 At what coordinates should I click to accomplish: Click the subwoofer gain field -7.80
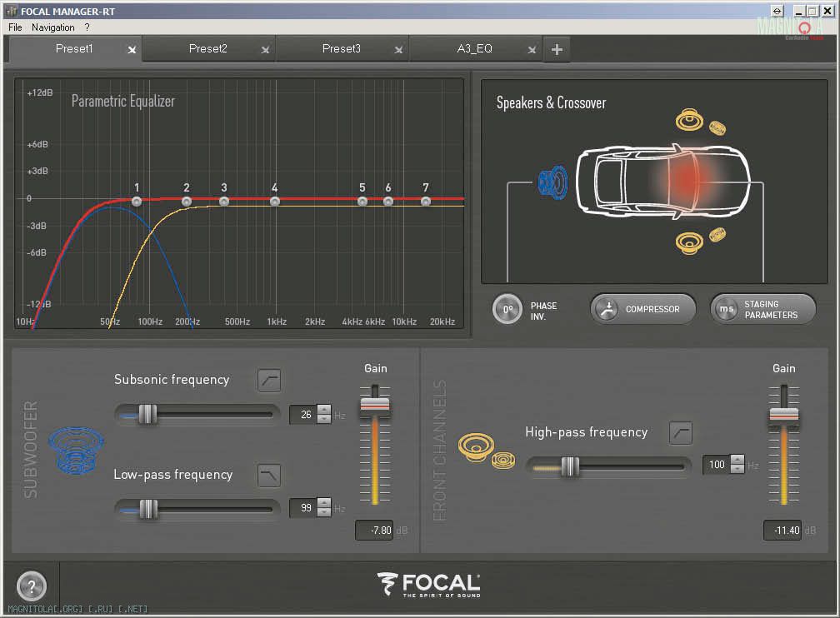point(374,531)
